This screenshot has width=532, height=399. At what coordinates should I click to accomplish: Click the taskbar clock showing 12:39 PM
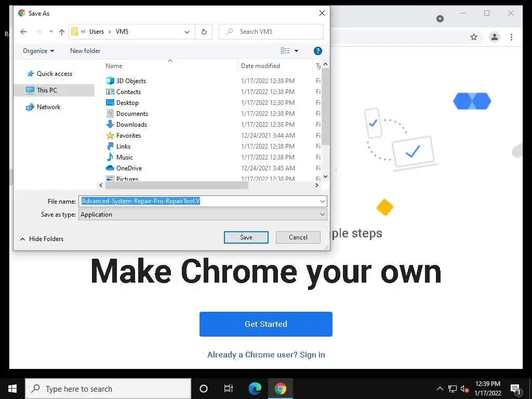[487, 389]
